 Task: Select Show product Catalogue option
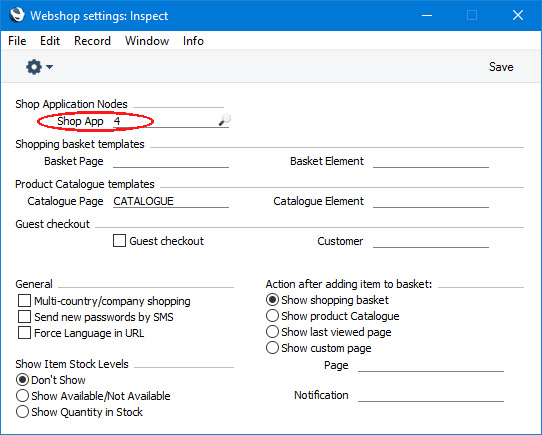[272, 316]
